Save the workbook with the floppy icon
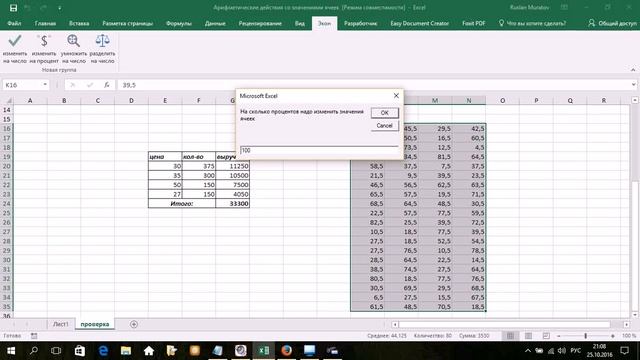 pyautogui.click(x=13, y=8)
